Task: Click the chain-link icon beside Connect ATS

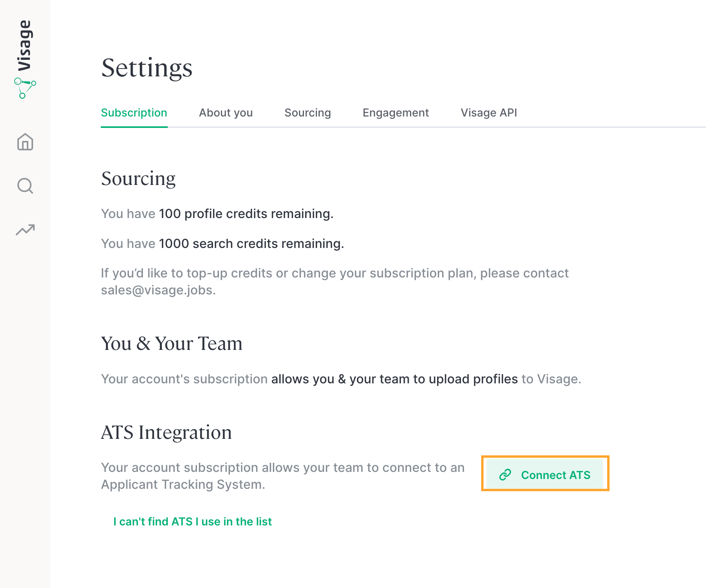Action: 505,475
